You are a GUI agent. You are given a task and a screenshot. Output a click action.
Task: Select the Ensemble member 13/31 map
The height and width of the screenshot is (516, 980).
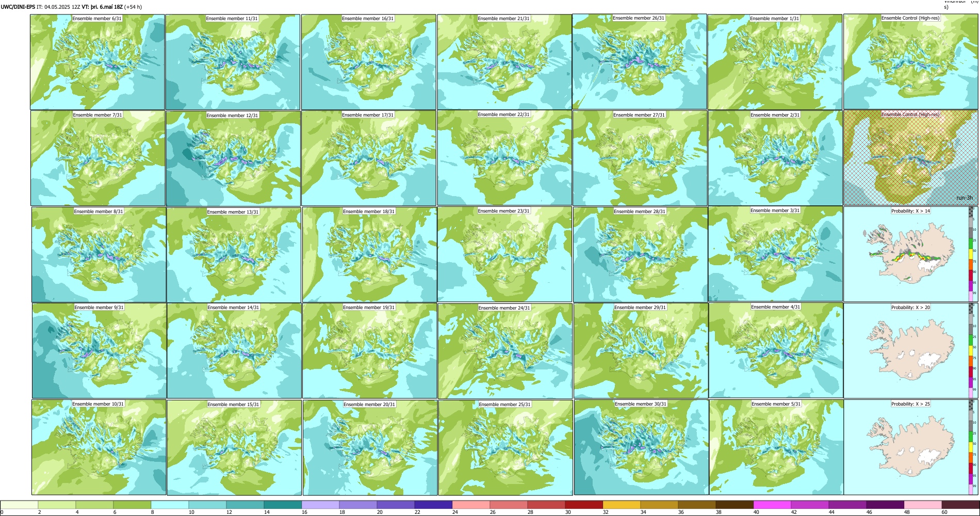pyautogui.click(x=234, y=255)
